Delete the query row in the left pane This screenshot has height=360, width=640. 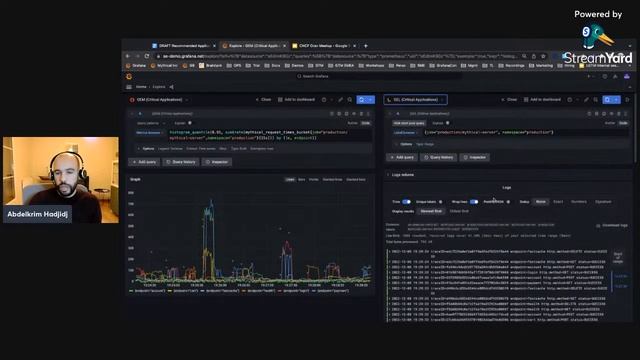(x=361, y=114)
